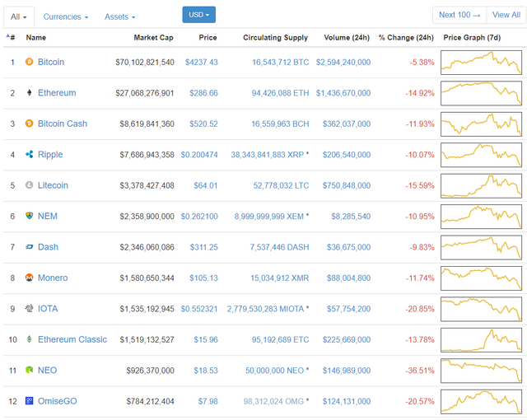Click the Bitcoin Cash coin icon
Viewport: 527px width, 420px height.
30,124
